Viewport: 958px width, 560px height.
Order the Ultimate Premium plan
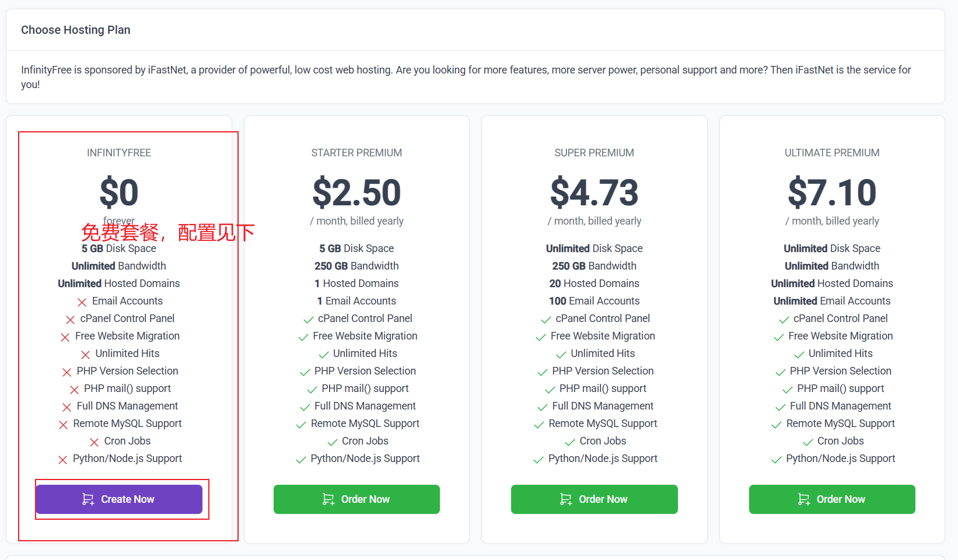coord(832,499)
